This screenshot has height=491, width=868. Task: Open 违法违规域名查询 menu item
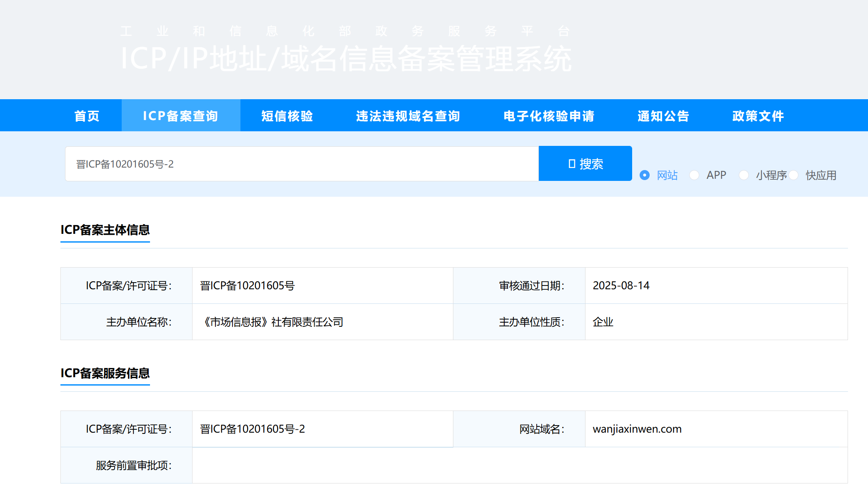408,116
